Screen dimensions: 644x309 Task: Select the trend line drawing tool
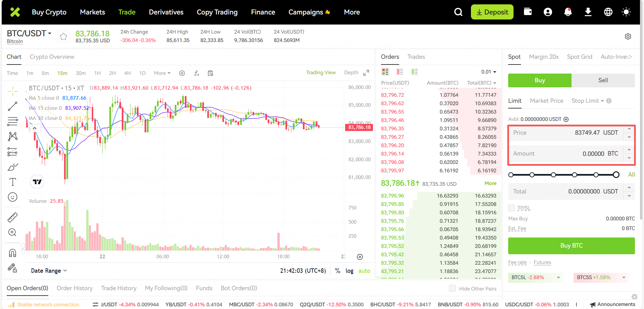tap(12, 106)
